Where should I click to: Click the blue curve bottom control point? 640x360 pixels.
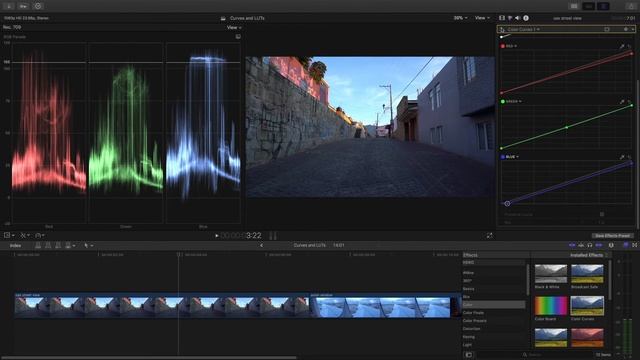click(x=507, y=203)
